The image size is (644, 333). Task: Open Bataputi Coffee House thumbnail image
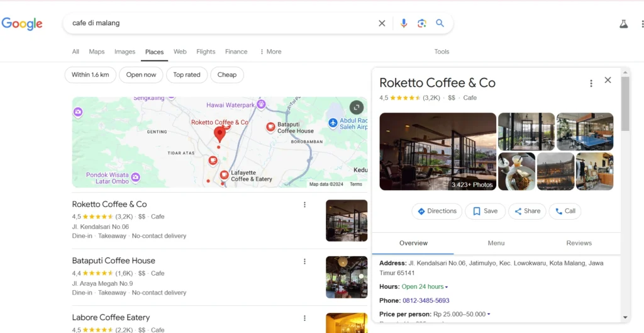[347, 278]
